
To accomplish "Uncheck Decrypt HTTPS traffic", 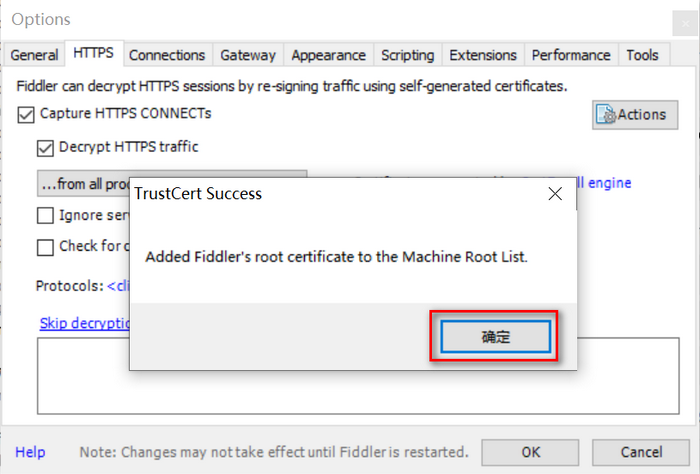I will coord(45,148).
